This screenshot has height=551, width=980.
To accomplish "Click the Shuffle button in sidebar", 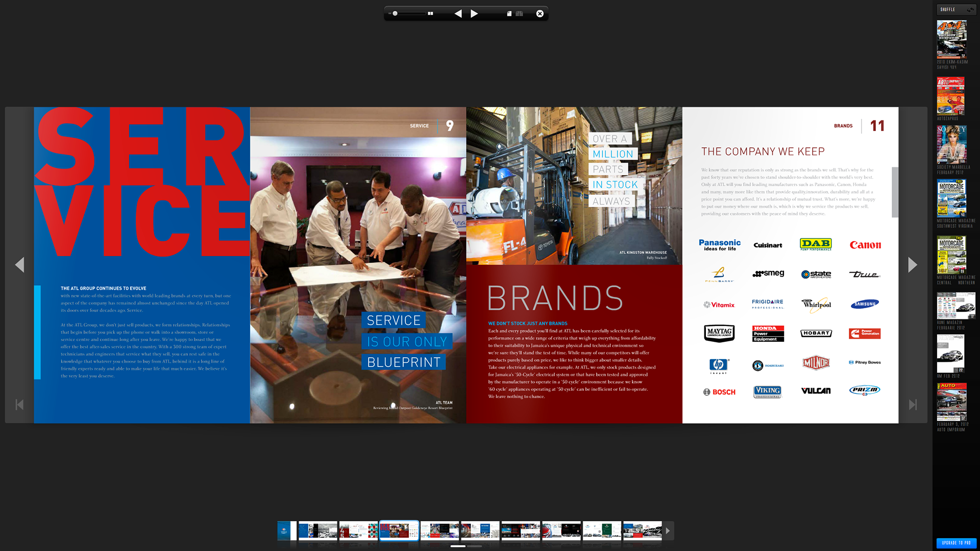I will (x=956, y=9).
